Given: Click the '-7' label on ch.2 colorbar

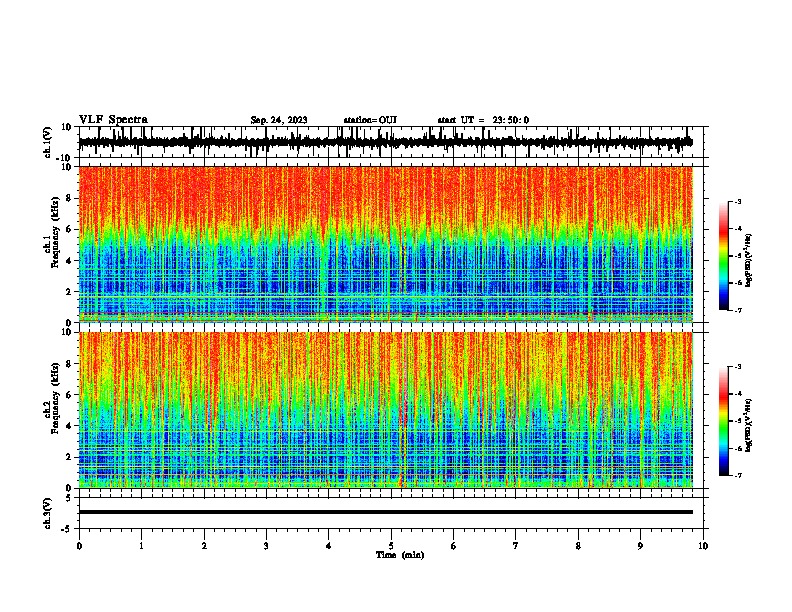Looking at the screenshot, I should [738, 475].
